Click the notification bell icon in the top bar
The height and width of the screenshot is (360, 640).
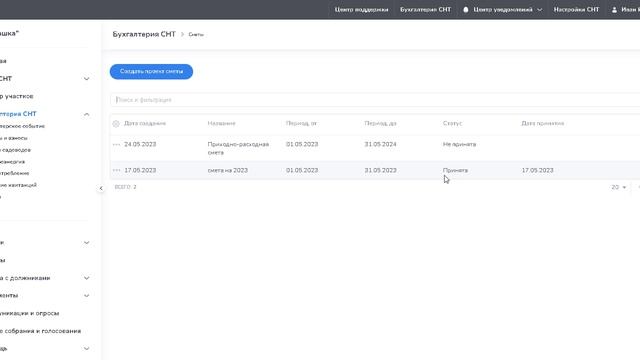(x=466, y=9)
